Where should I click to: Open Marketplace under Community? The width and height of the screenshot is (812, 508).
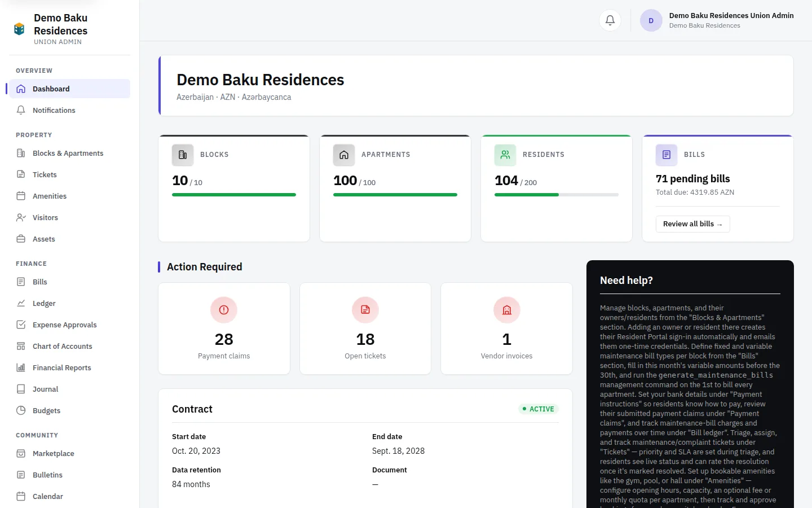[x=69, y=453]
